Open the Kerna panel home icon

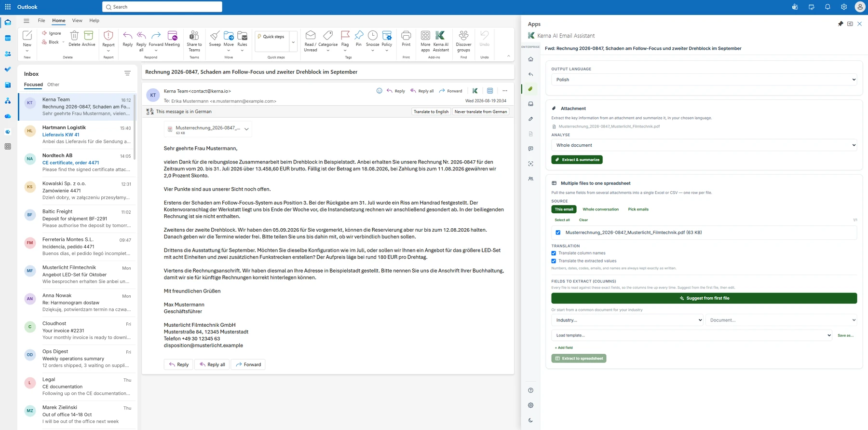pyautogui.click(x=530, y=59)
